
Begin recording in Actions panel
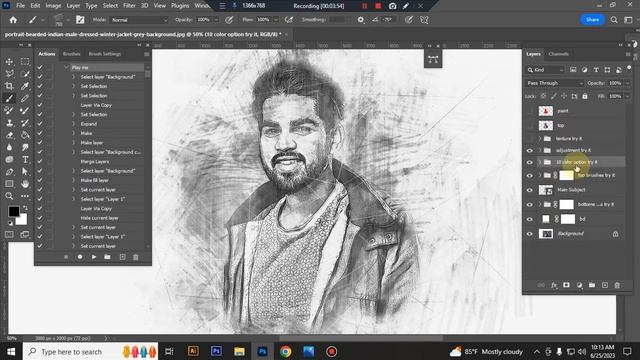coord(80,257)
